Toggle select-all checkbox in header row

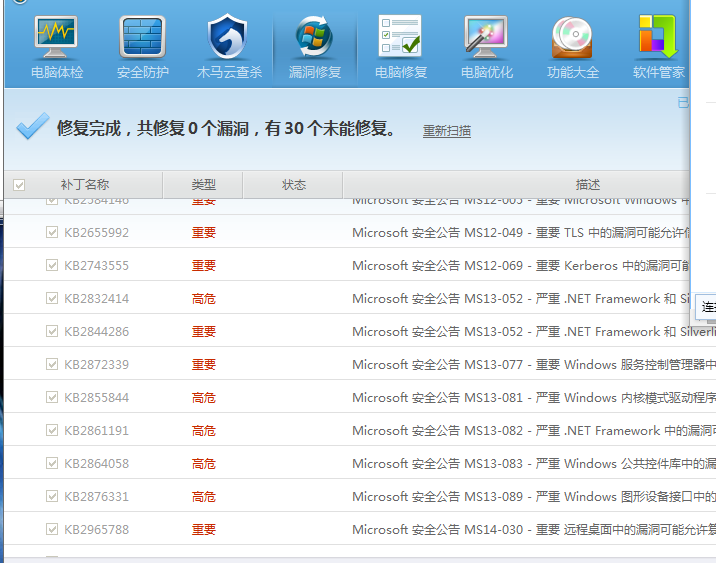click(x=19, y=185)
